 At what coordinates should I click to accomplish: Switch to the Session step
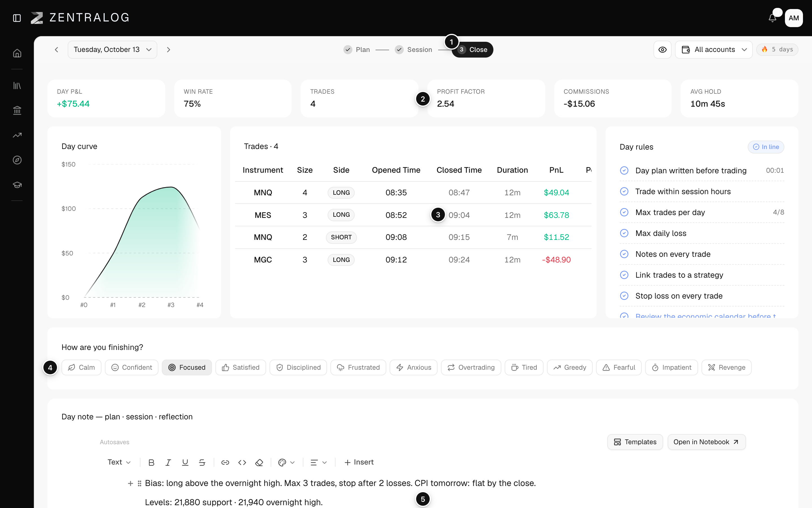click(x=413, y=50)
